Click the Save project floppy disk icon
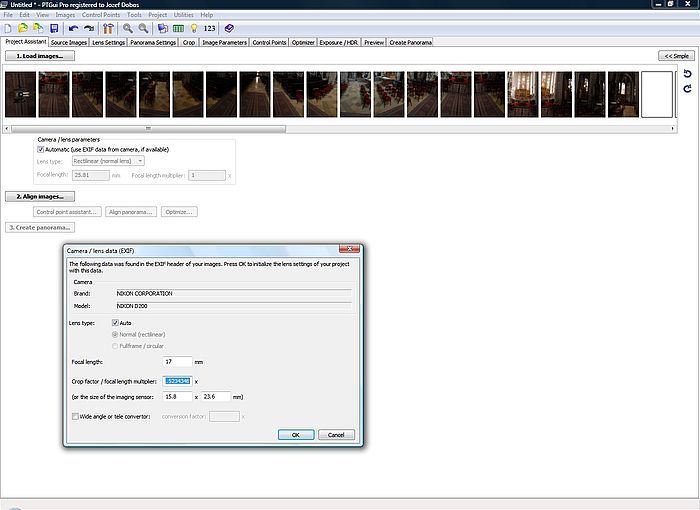Viewport: 700px width, 510px height. coord(54,29)
